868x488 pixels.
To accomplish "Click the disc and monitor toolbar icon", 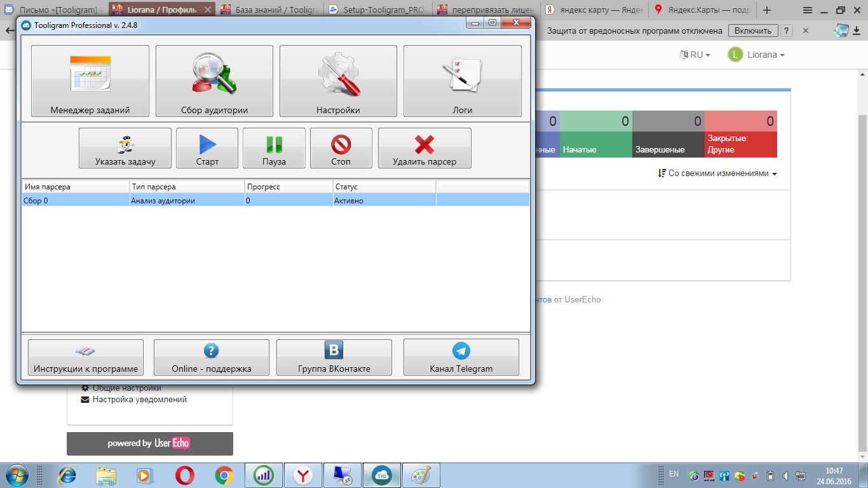I will click(x=841, y=30).
